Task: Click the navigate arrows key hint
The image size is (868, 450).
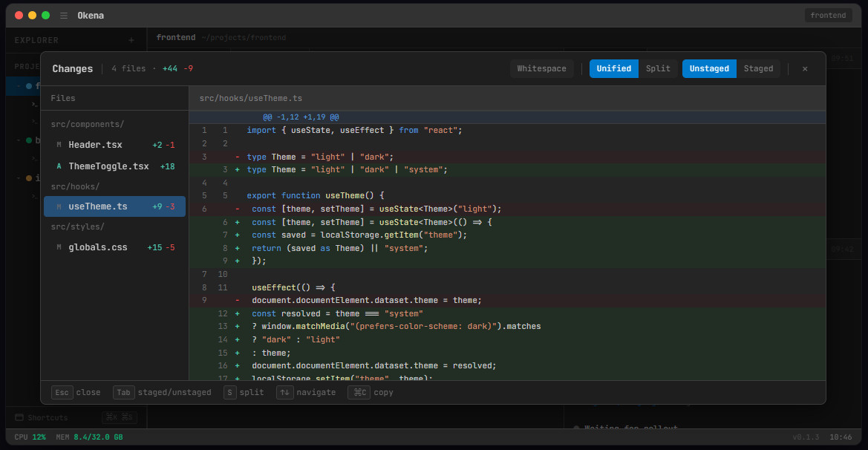Action: pyautogui.click(x=284, y=392)
